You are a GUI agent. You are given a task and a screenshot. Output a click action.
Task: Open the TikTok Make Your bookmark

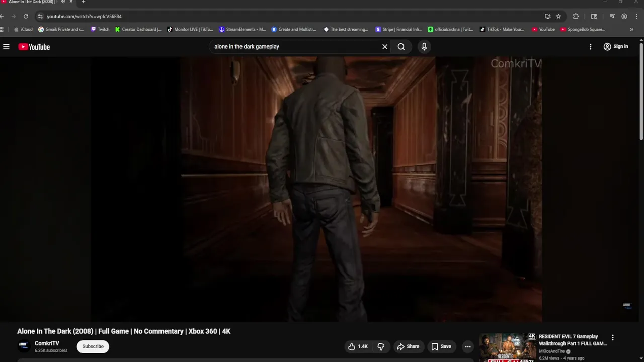[502, 29]
